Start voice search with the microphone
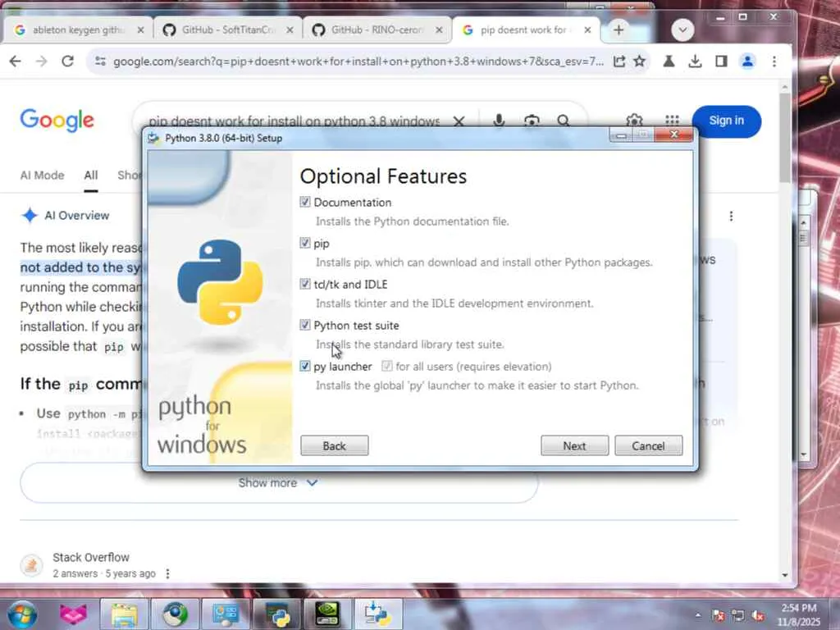This screenshot has width=840, height=630. 499,121
